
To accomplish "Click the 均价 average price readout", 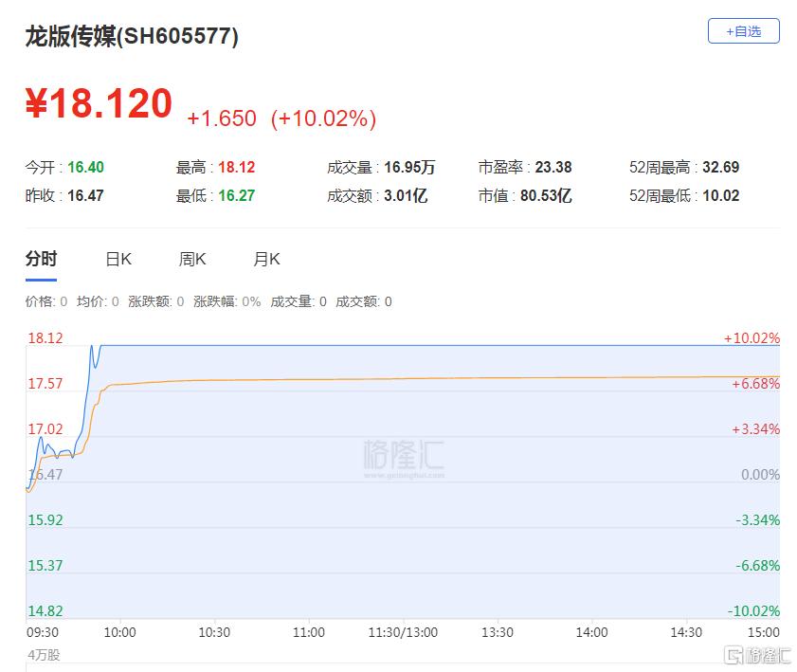I will pyautogui.click(x=98, y=302).
